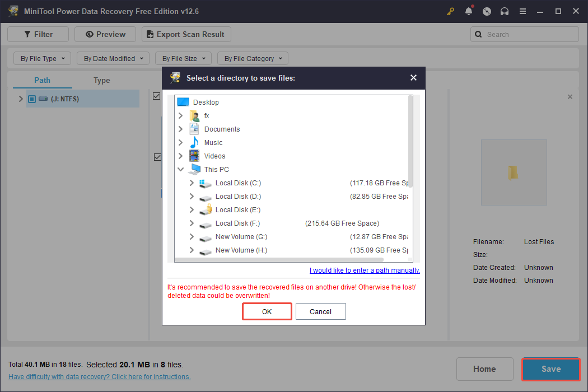Click the license key icon in title bar
The image size is (588, 392).
tap(450, 11)
